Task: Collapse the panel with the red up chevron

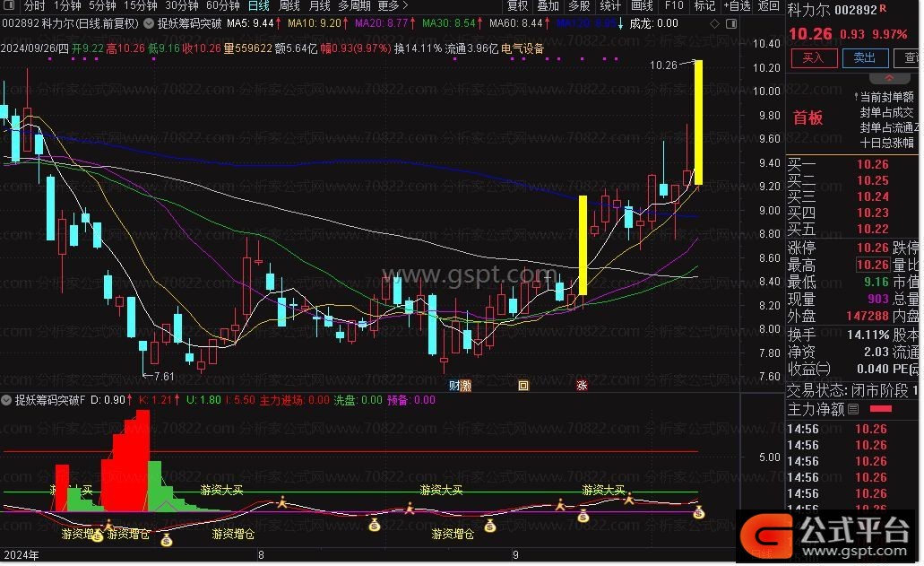Action: (x=889, y=78)
